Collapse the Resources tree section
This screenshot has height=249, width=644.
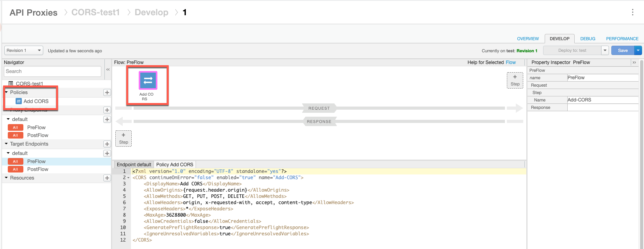pyautogui.click(x=6, y=178)
